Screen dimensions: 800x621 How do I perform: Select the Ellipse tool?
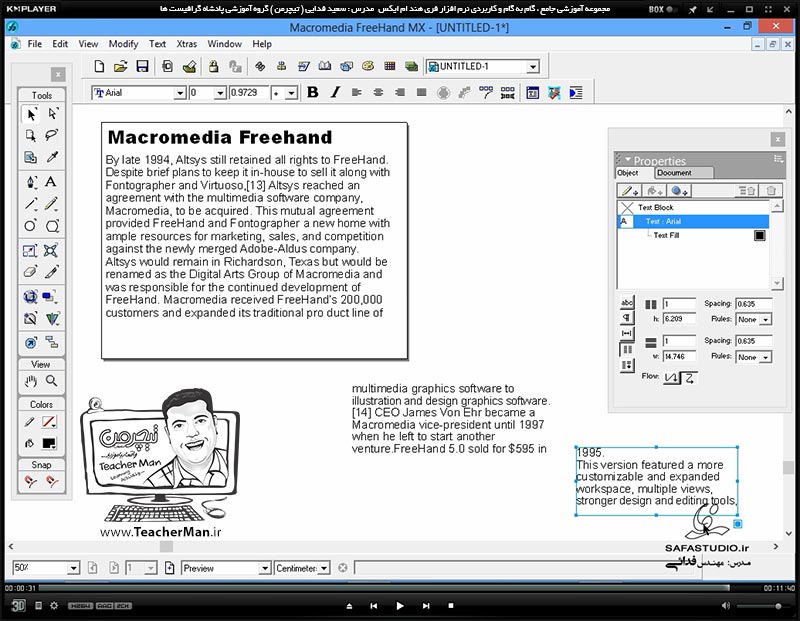31,226
